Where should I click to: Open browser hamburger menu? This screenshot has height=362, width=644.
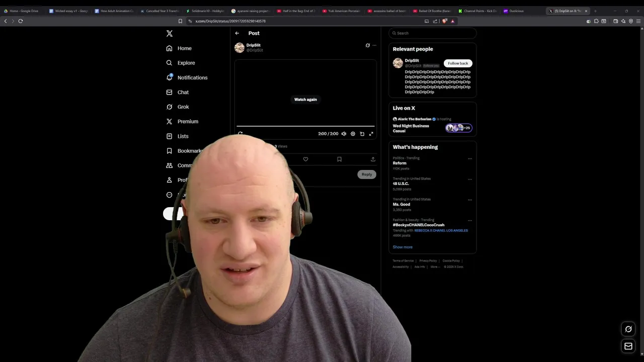coord(638,21)
